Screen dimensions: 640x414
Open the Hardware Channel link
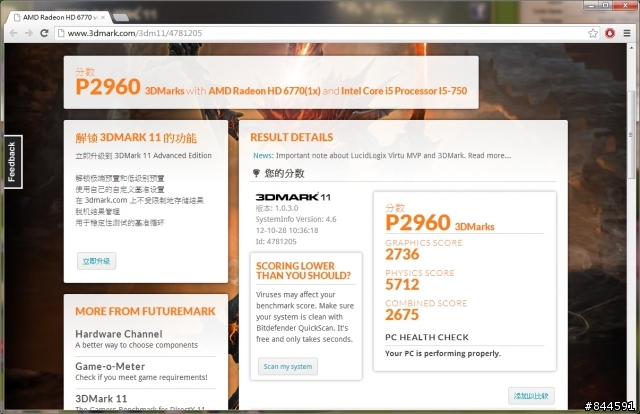[119, 334]
